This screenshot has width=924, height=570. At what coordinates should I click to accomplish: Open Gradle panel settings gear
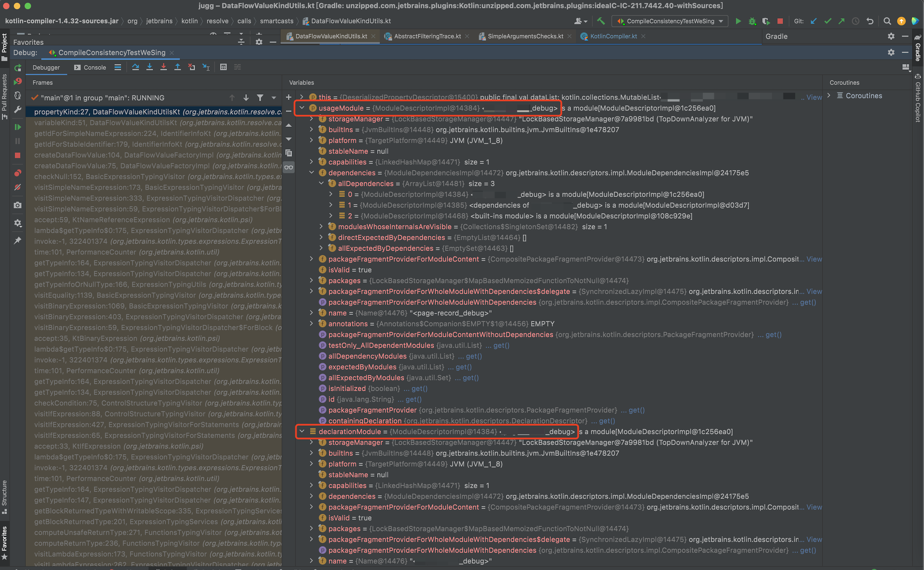tap(891, 36)
